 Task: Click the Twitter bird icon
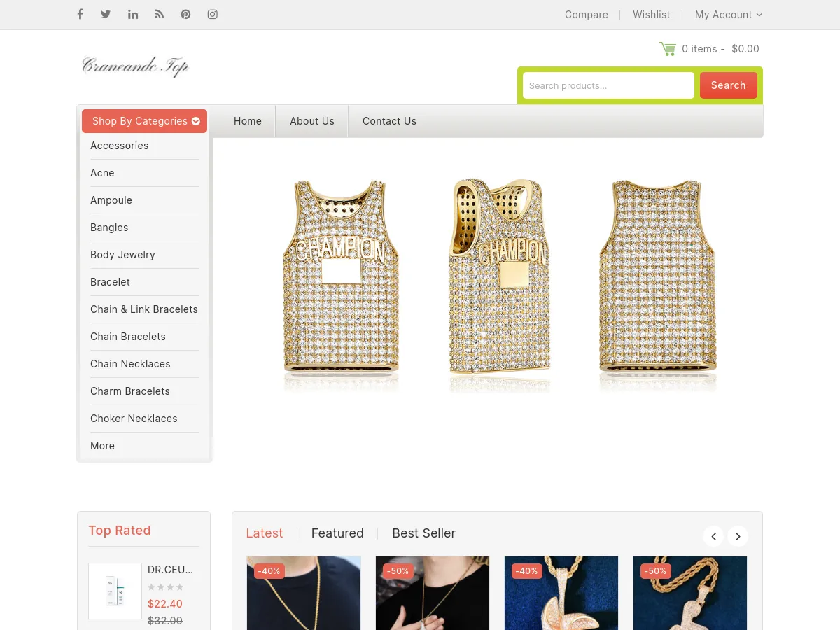(x=106, y=15)
